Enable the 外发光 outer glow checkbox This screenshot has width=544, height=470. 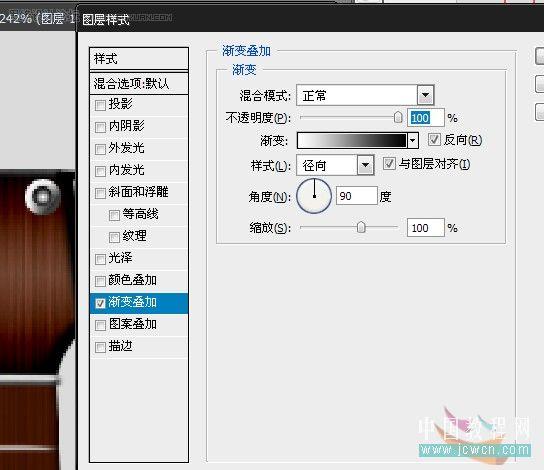(100, 149)
